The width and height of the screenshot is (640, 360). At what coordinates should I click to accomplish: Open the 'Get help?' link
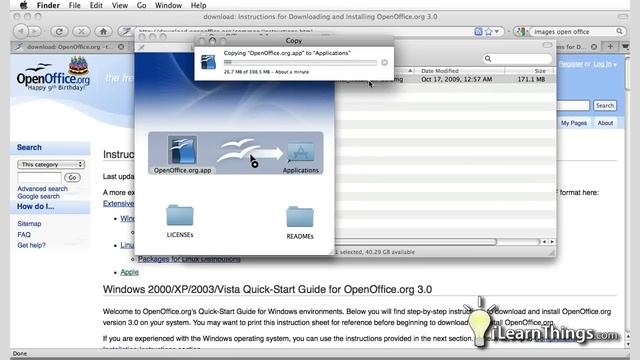31,245
